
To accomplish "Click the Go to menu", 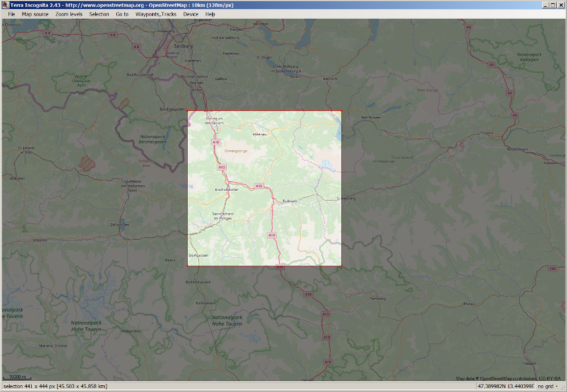I will 122,14.
